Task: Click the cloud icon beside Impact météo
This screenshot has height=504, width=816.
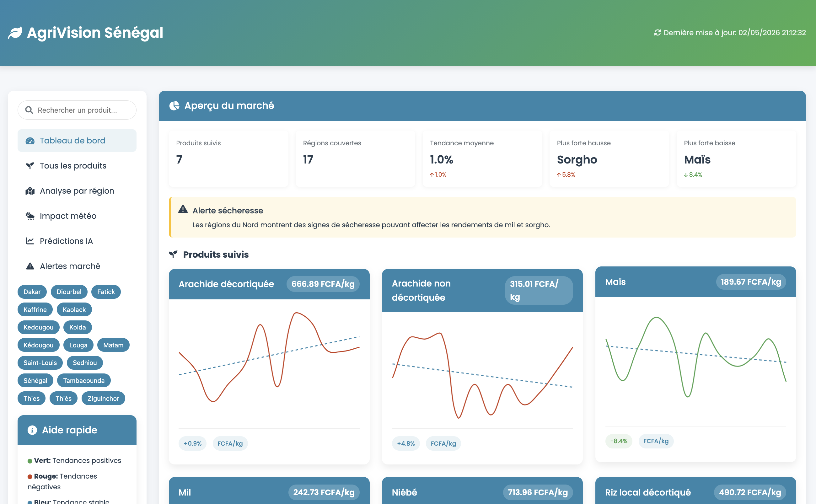Action: (x=30, y=216)
